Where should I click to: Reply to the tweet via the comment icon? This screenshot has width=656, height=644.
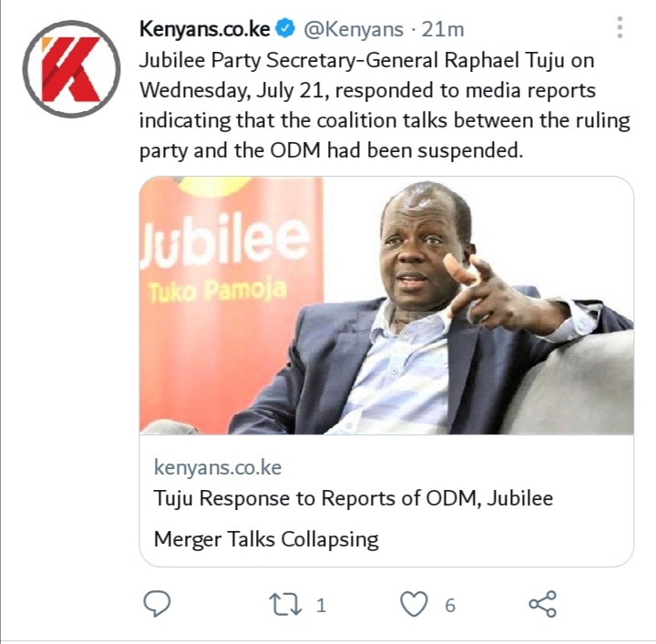(157, 604)
